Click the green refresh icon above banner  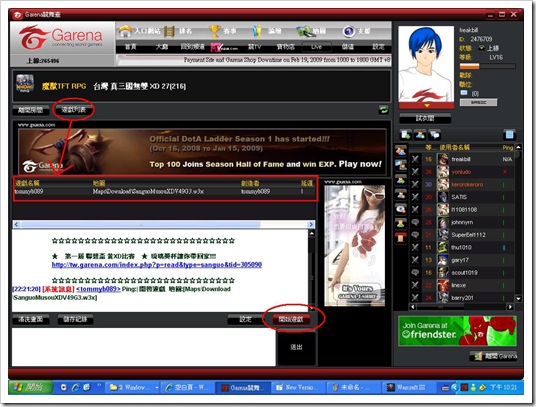click(384, 110)
